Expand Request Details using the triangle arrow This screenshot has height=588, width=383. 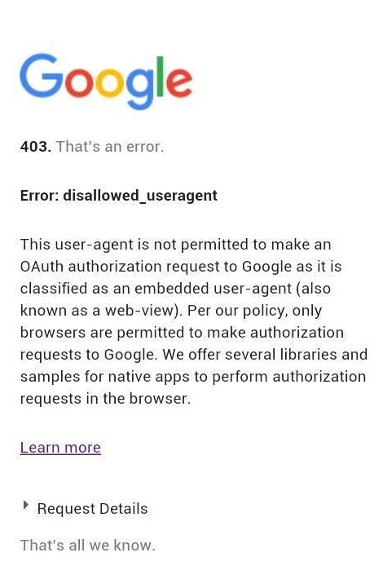25,505
